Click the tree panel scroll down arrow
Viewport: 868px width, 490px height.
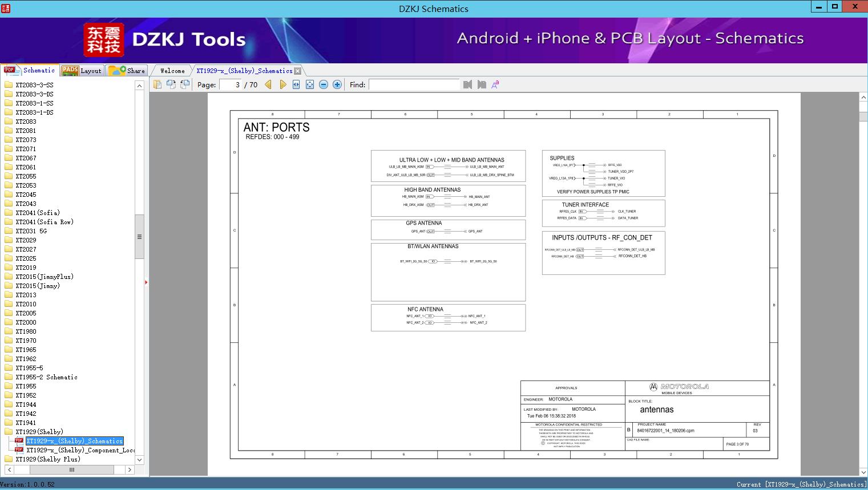139,460
